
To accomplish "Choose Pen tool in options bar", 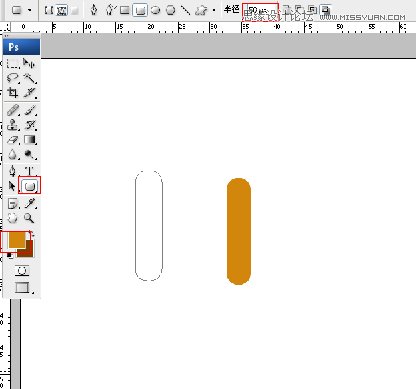I will (94, 10).
